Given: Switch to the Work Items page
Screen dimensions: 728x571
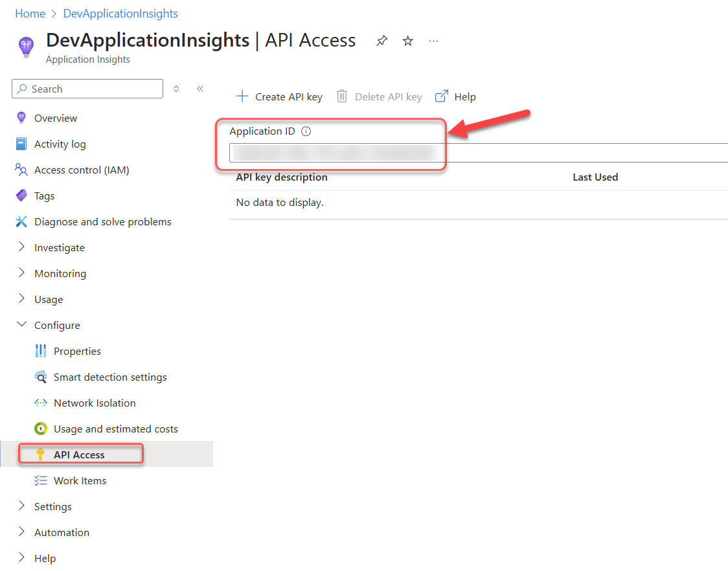Looking at the screenshot, I should coord(81,480).
